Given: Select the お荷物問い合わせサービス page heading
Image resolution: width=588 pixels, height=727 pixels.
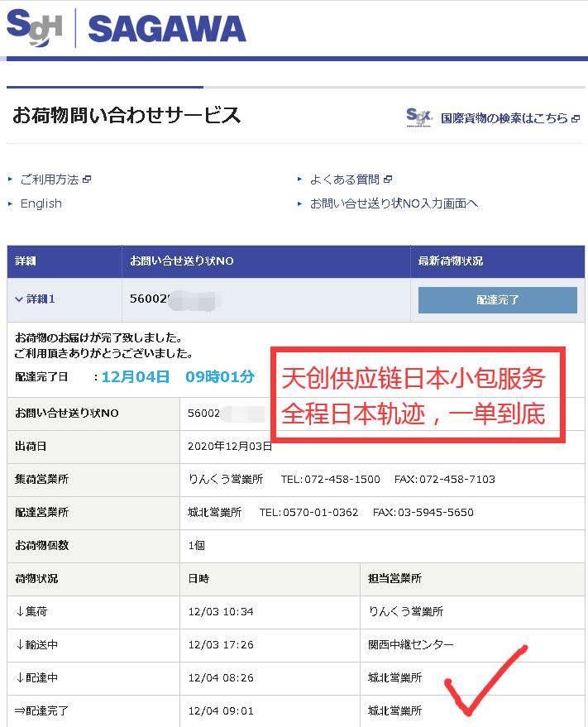Looking at the screenshot, I should click(x=127, y=115).
